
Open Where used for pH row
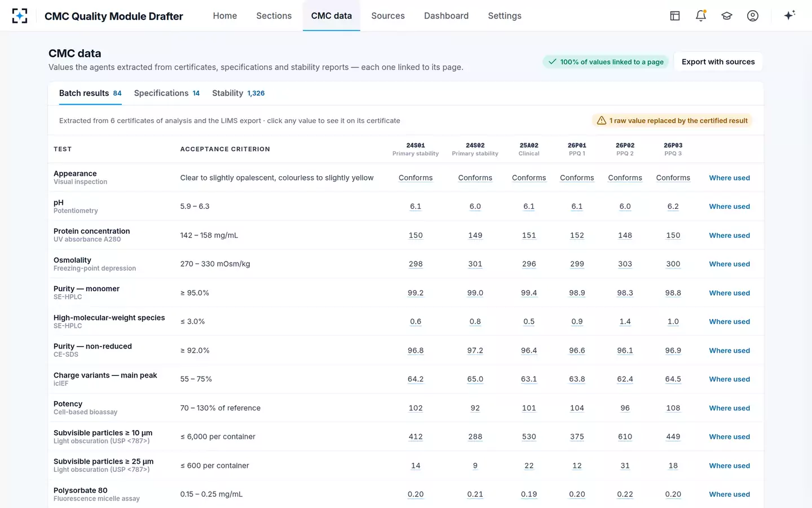729,207
